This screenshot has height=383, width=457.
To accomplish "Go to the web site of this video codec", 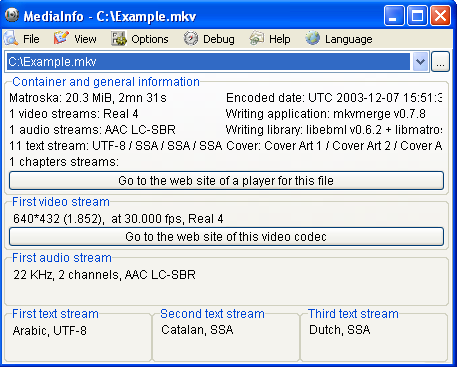I will tap(226, 237).
